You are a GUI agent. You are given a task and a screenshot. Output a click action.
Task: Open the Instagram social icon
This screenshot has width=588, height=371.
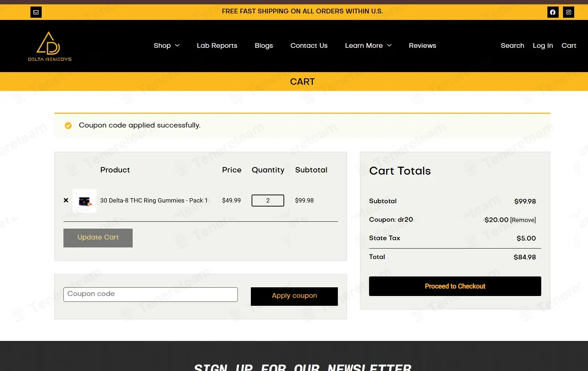click(x=568, y=12)
